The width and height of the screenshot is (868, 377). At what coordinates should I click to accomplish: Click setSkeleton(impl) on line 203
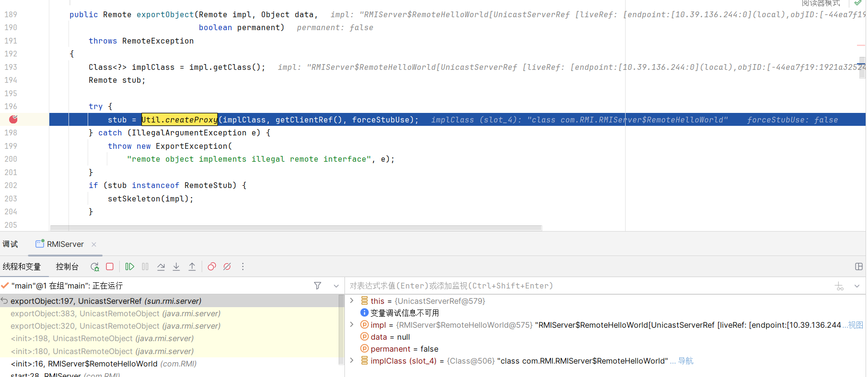click(150, 199)
